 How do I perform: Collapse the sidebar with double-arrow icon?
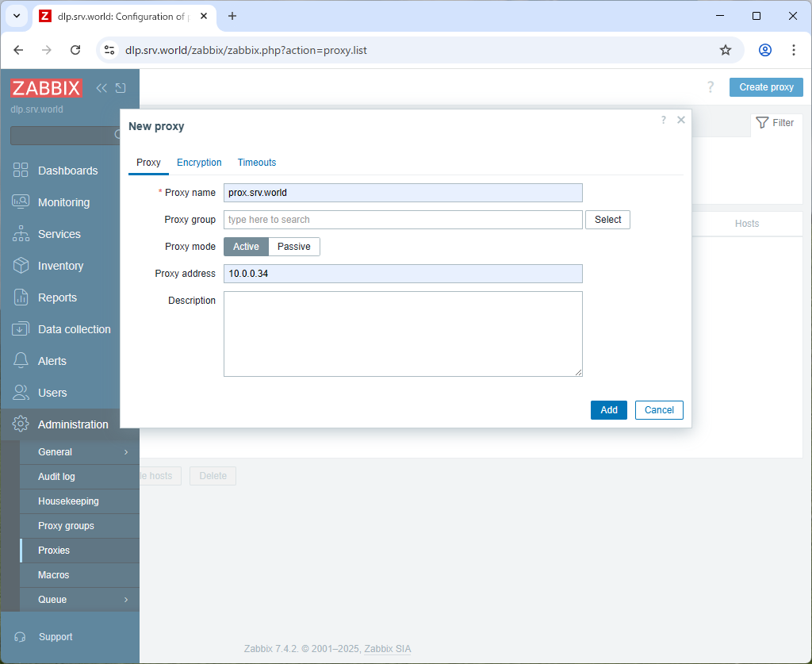click(x=101, y=88)
